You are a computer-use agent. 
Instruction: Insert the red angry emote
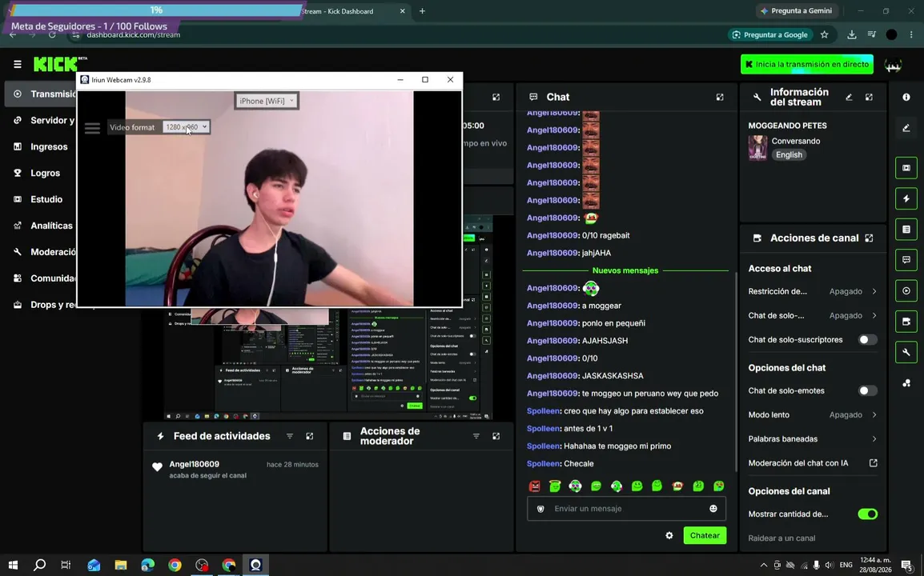pyautogui.click(x=535, y=486)
